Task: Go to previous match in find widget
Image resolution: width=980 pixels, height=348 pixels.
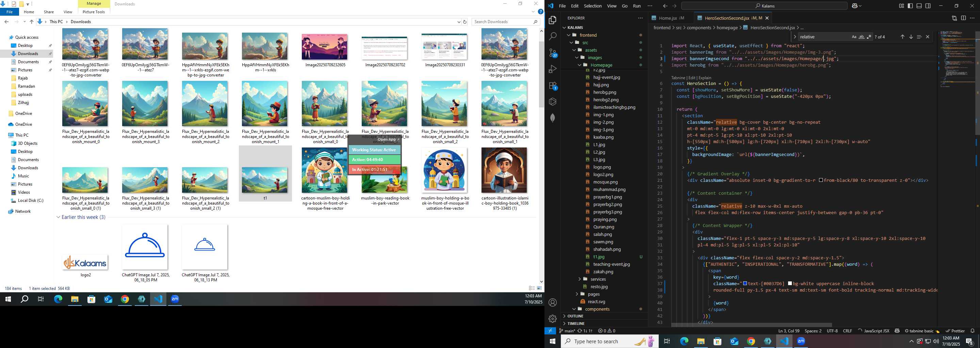Action: click(x=902, y=37)
